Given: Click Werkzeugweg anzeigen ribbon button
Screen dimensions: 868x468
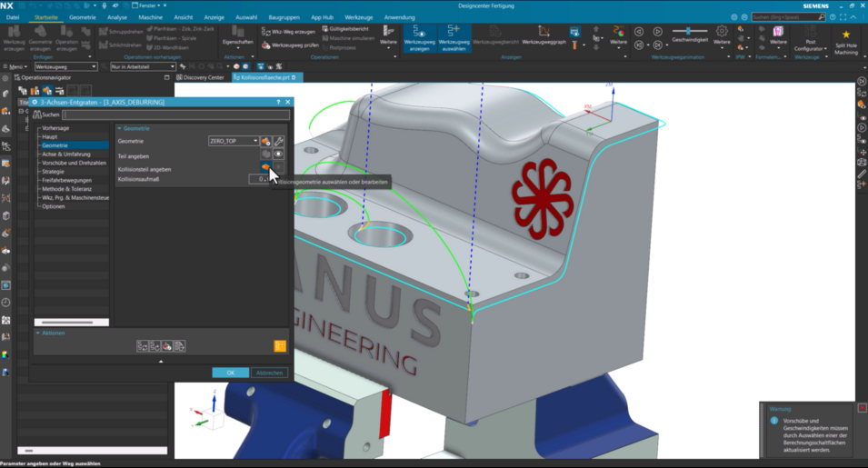Looking at the screenshot, I should click(x=419, y=38).
